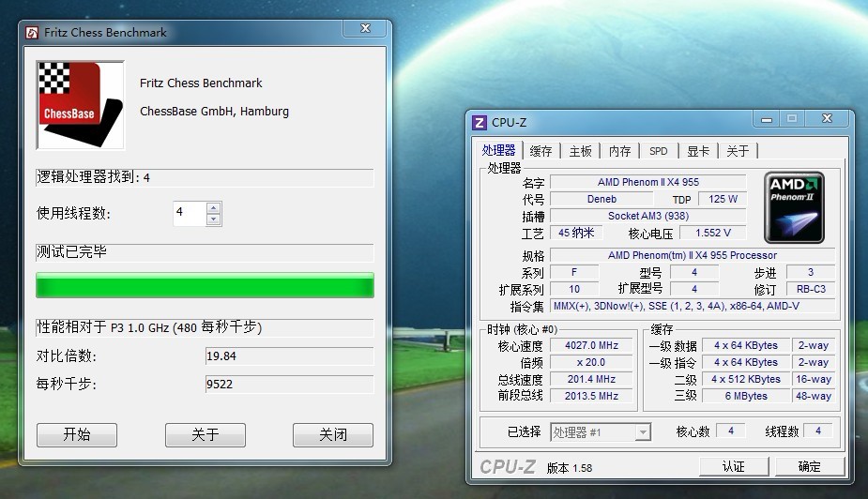Open the 主板 tab in CPU-Z

coord(580,152)
